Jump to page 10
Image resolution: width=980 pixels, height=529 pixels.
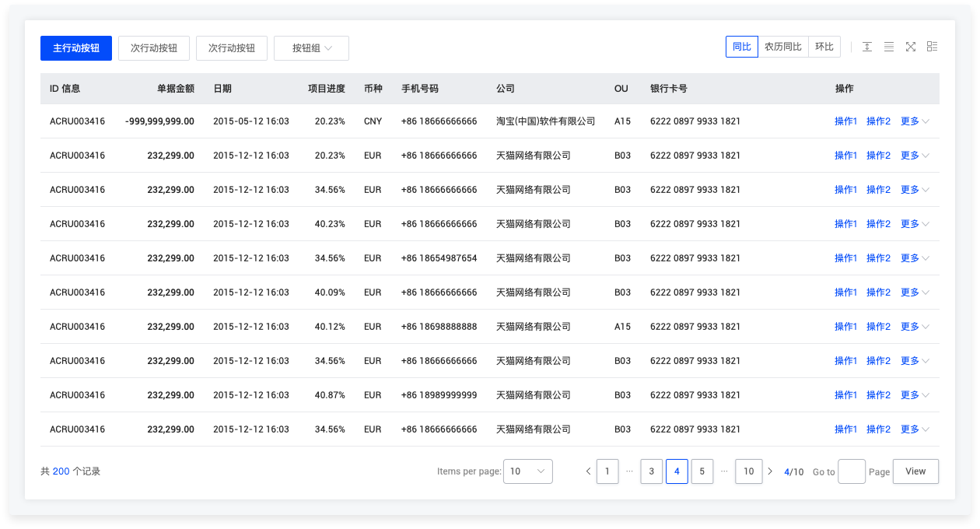coord(748,471)
